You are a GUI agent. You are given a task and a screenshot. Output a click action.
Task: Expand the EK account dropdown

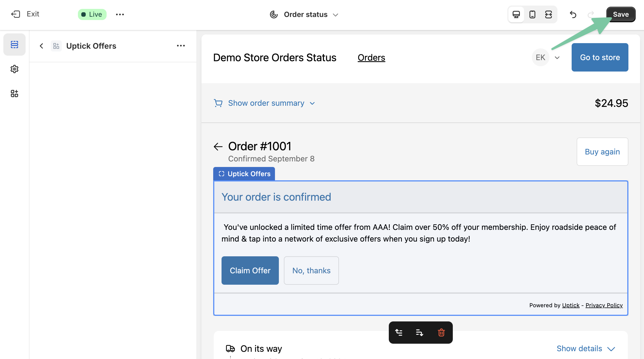pyautogui.click(x=557, y=58)
